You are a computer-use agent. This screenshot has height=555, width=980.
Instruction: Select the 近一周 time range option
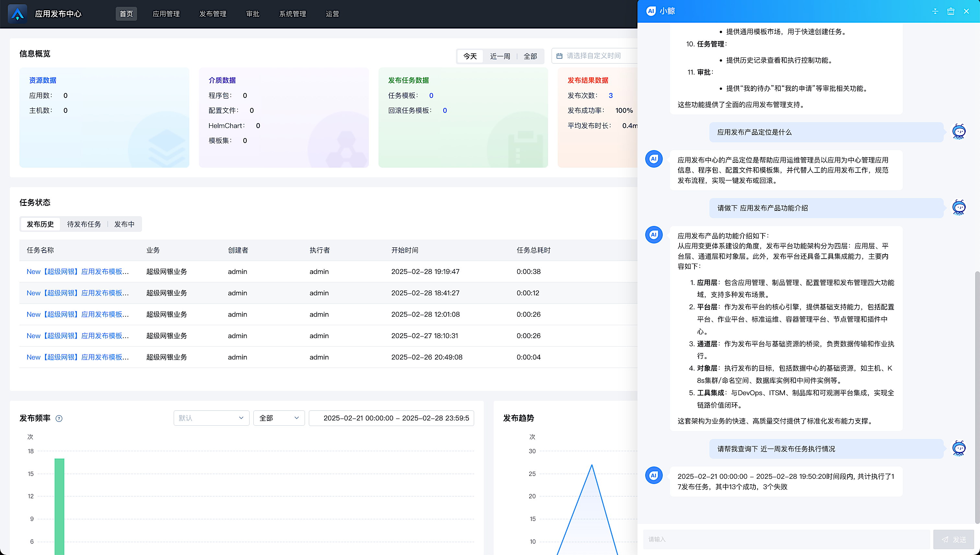point(500,56)
